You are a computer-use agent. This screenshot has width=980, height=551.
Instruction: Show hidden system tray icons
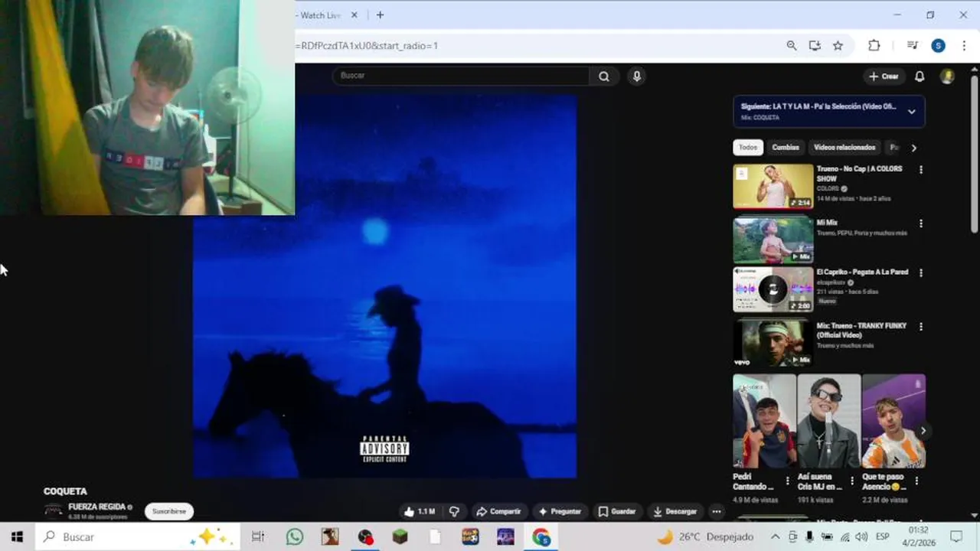pos(775,536)
